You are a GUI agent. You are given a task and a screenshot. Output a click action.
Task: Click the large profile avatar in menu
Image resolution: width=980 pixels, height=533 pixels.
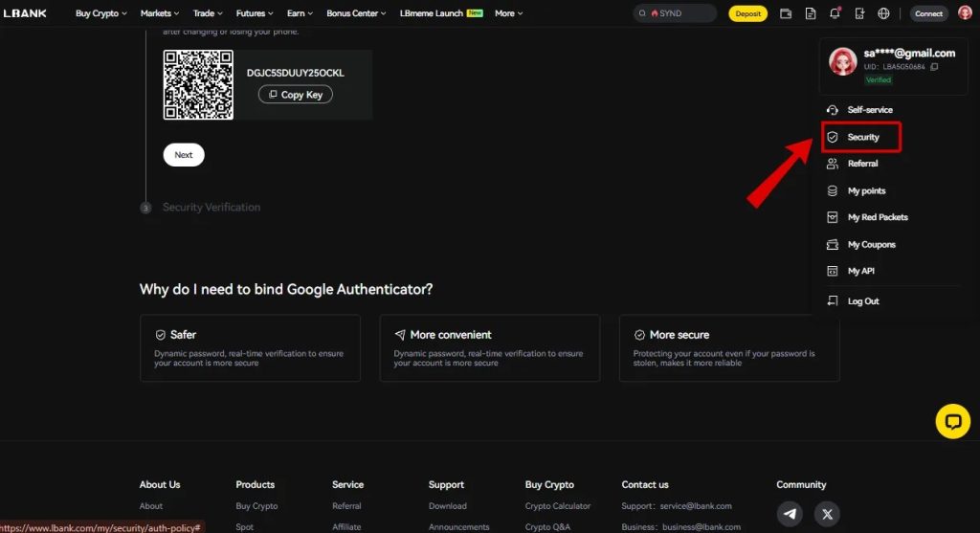842,61
